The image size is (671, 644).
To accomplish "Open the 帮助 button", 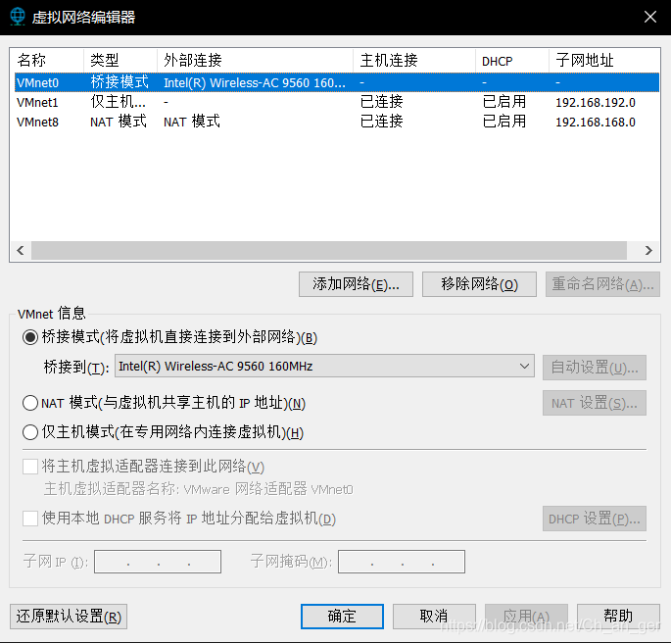I will 618,617.
